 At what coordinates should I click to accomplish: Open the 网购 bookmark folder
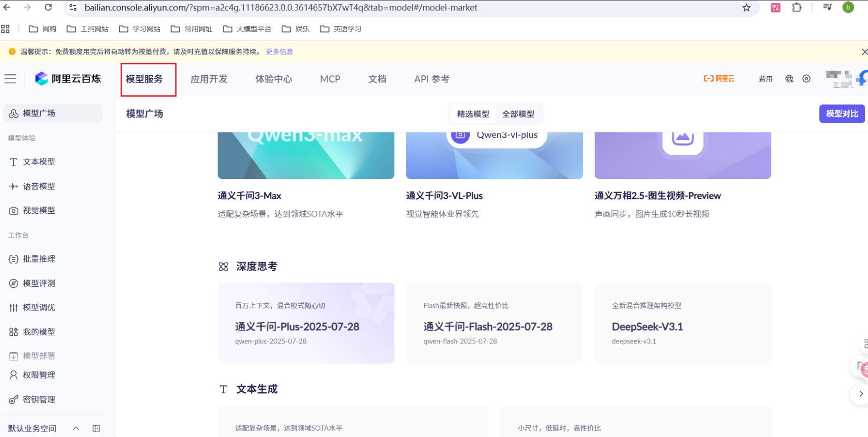(x=42, y=29)
